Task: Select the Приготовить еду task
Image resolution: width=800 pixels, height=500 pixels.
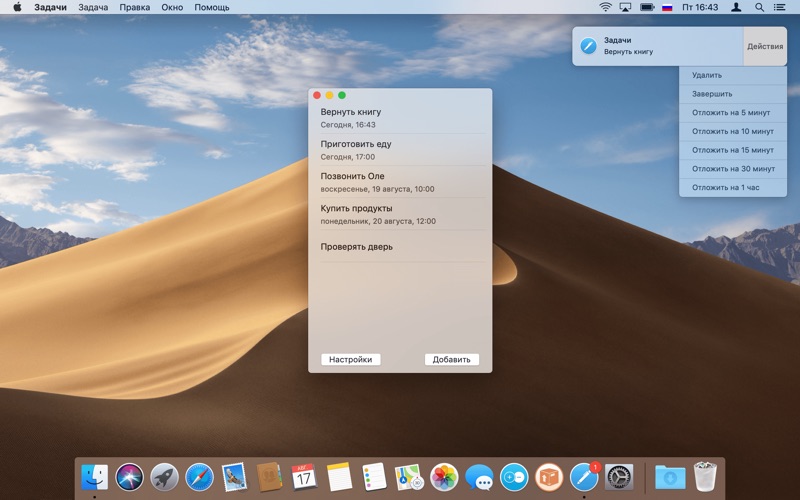Action: [x=400, y=150]
